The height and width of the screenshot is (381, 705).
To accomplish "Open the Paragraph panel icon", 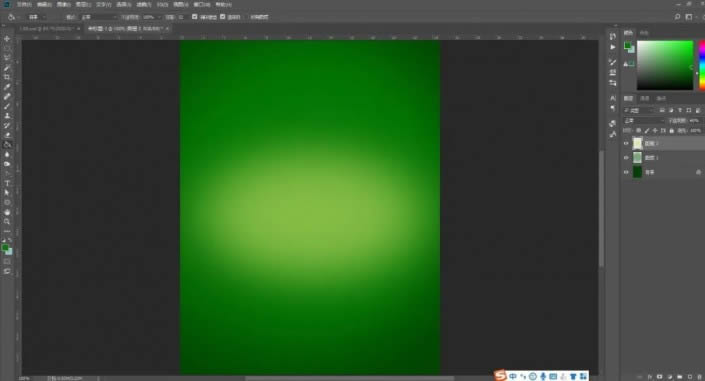I will 612,108.
